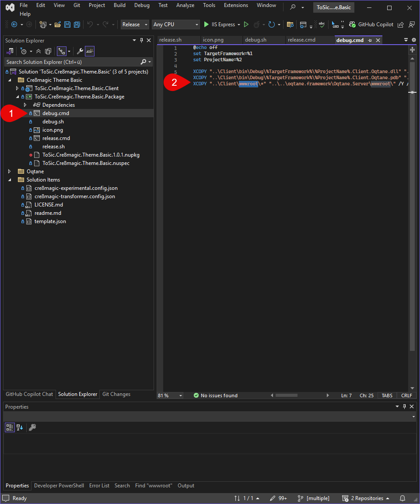Click the Show All Files icon in Solution Explorer
The width and height of the screenshot is (420, 504).
point(48,51)
